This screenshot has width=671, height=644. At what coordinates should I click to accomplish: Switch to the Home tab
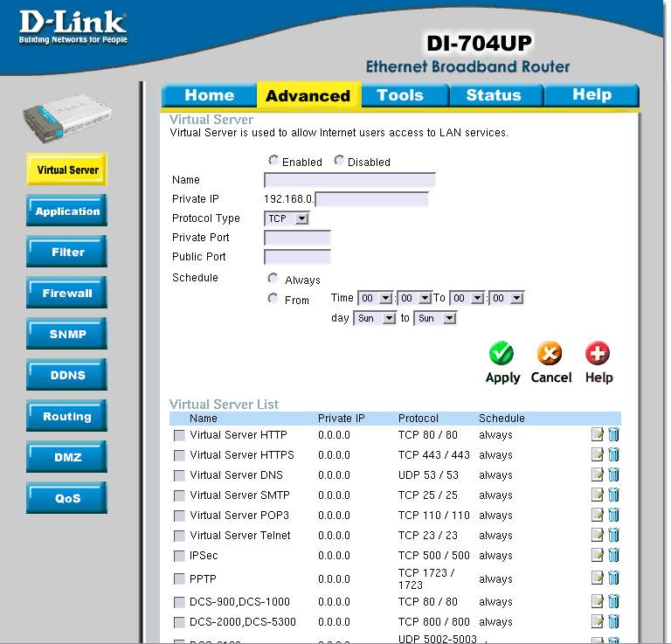pyautogui.click(x=210, y=95)
